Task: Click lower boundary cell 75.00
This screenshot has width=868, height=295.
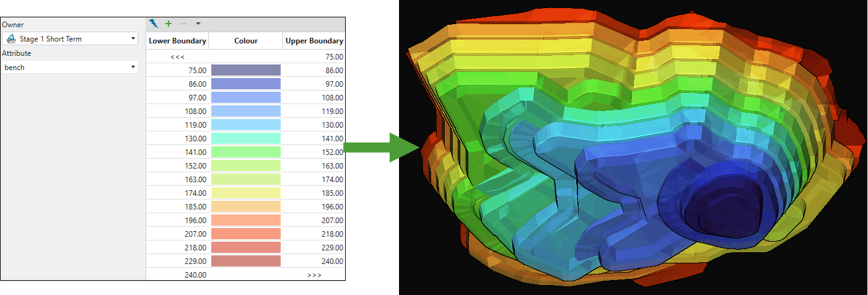Action: click(x=177, y=70)
